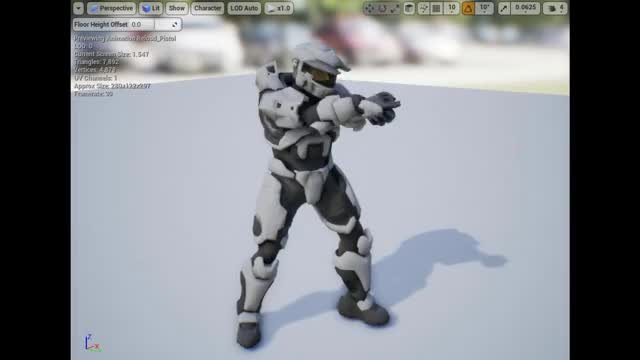Click the XYZ axis orientation gizmo
This screenshot has width=640, height=360.
tap(92, 343)
